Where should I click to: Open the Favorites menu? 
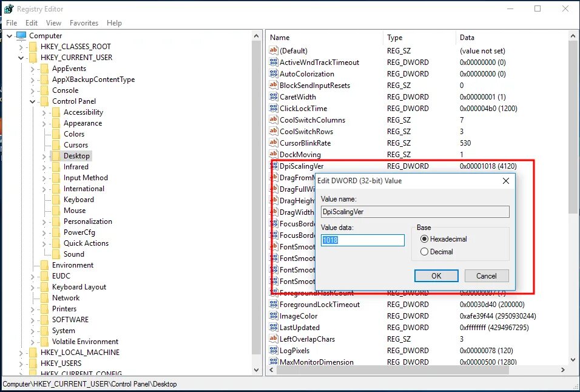click(x=84, y=23)
